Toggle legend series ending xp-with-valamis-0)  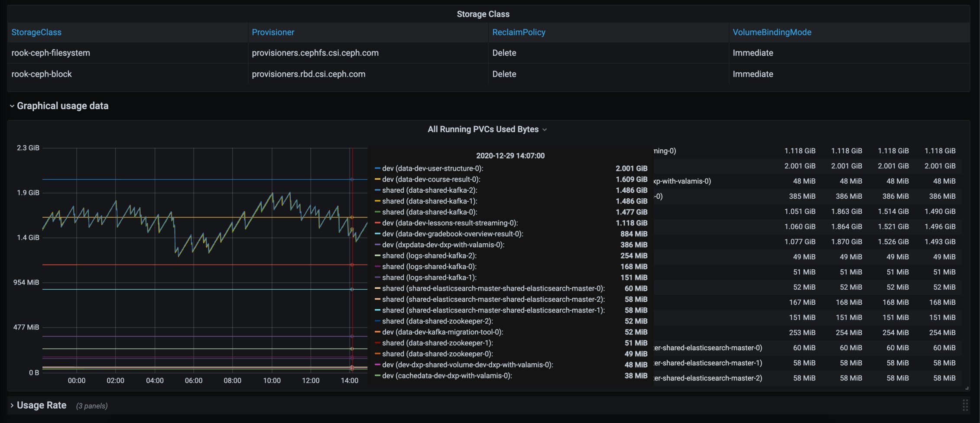pyautogui.click(x=682, y=181)
